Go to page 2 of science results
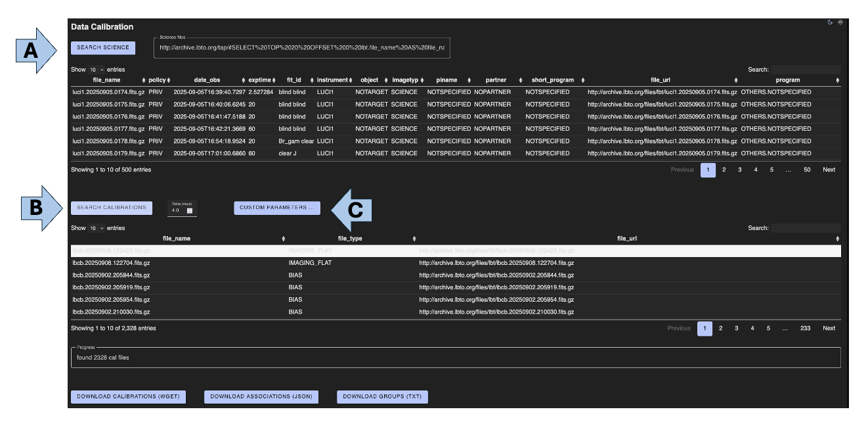The width and height of the screenshot is (868, 422). 724,170
